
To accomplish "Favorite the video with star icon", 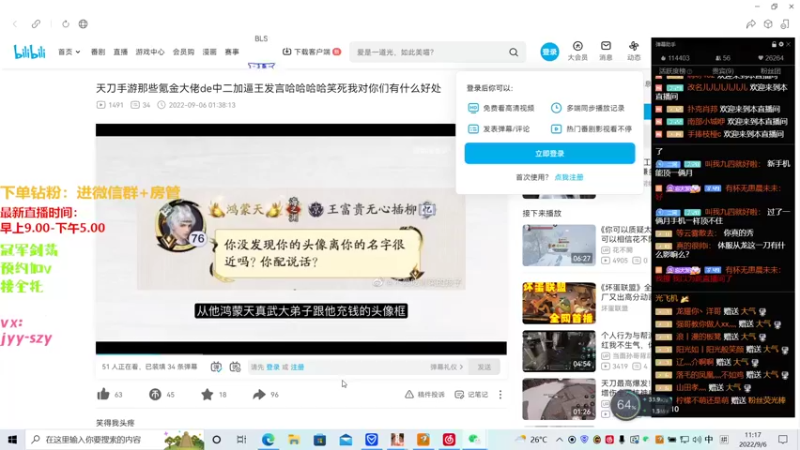I will 207,394.
